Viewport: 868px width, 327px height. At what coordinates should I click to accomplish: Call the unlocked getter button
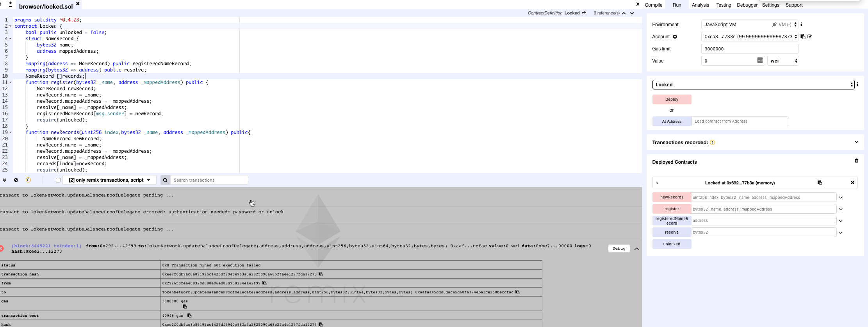[x=672, y=244]
